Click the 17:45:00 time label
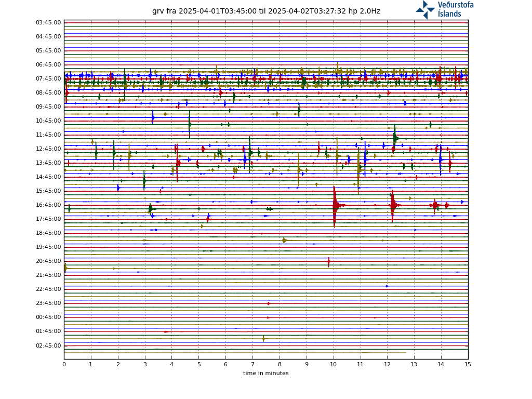532x399 pixels. click(48, 219)
